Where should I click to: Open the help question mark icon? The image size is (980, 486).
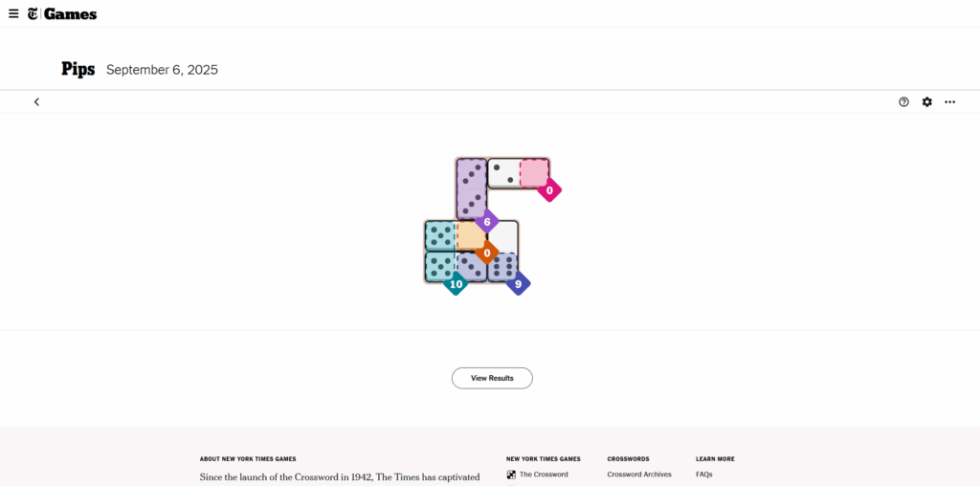(903, 102)
